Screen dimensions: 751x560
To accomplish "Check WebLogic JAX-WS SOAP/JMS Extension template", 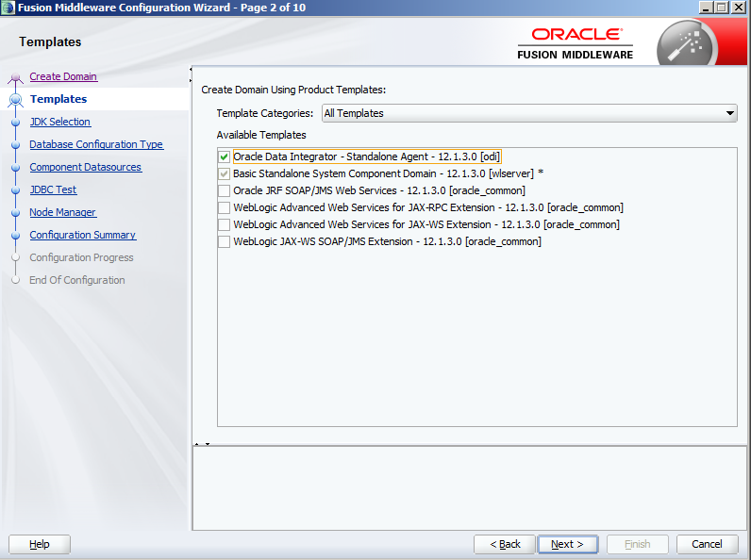I will (x=224, y=242).
